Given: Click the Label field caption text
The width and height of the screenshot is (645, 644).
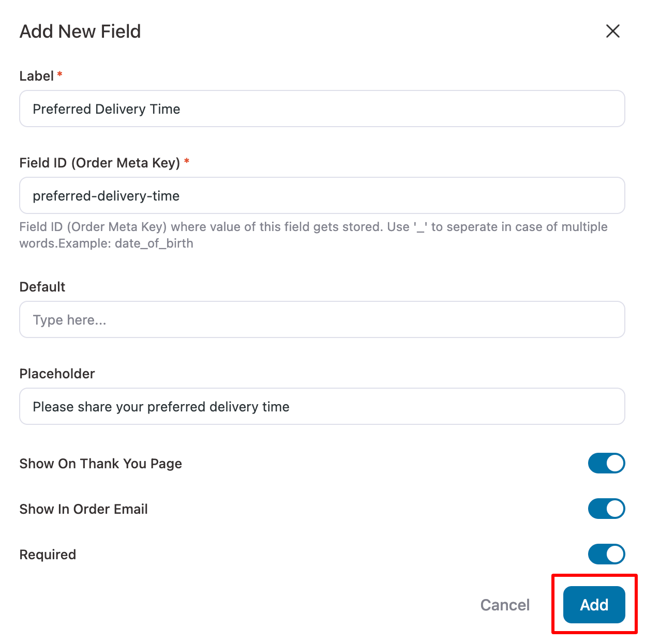Looking at the screenshot, I should click(x=37, y=76).
